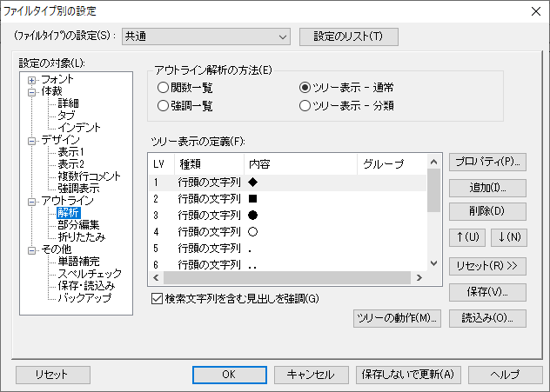Select 複数行コメント in the settings tree

pyautogui.click(x=89, y=176)
